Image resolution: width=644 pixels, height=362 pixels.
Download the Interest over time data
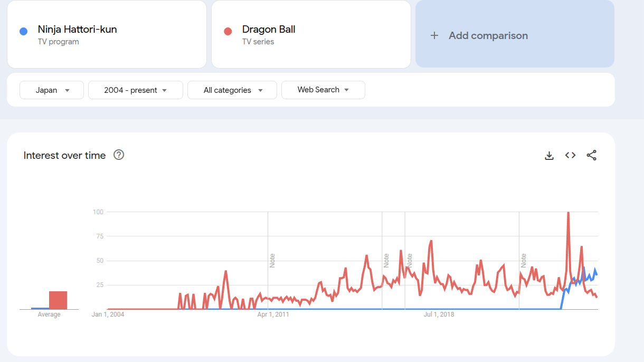coord(549,155)
